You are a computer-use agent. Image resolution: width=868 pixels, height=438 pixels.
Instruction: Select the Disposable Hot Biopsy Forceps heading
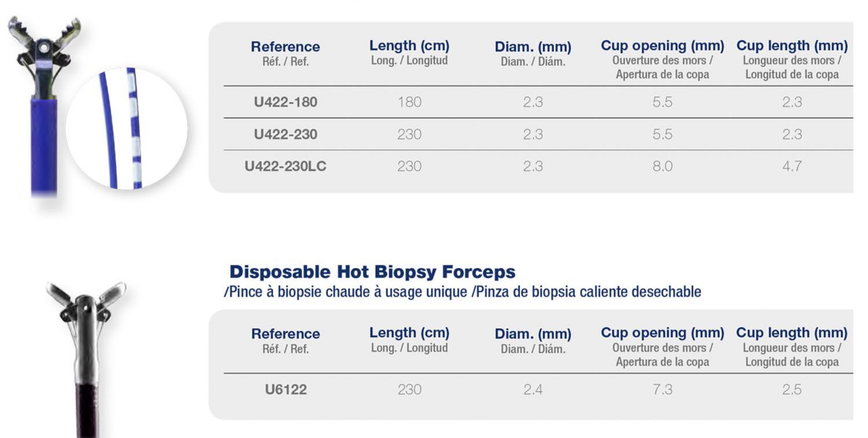pos(372,272)
